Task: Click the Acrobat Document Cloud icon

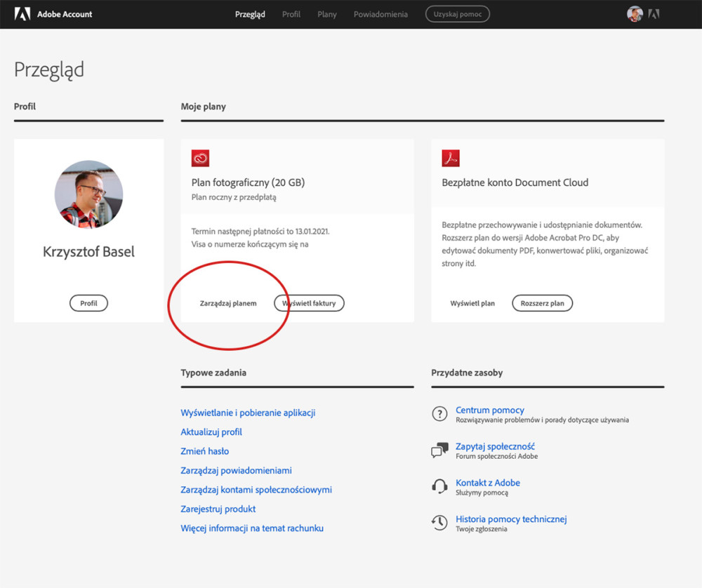Action: (x=451, y=158)
